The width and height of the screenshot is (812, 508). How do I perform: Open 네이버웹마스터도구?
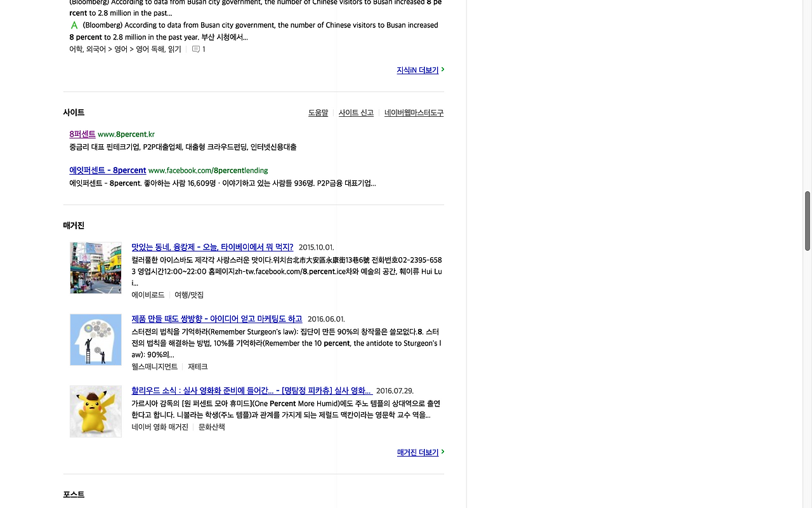(414, 112)
